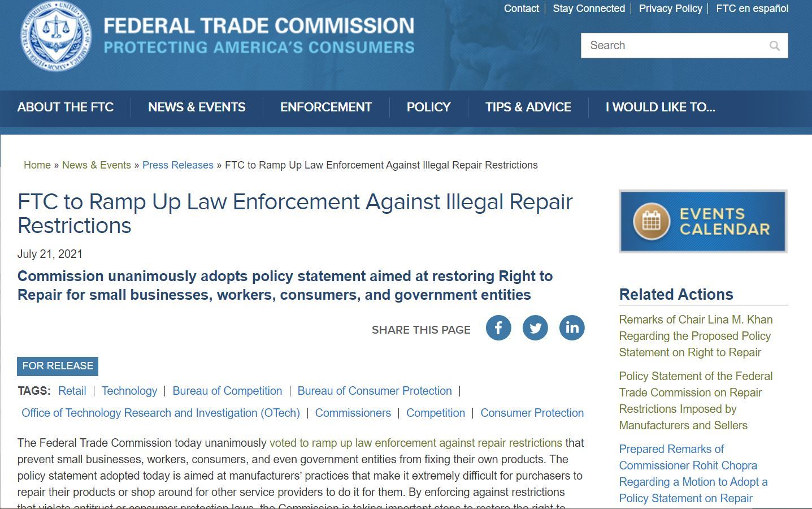Click the search magnifier icon
Viewport: 812px width, 509px height.
pos(774,46)
